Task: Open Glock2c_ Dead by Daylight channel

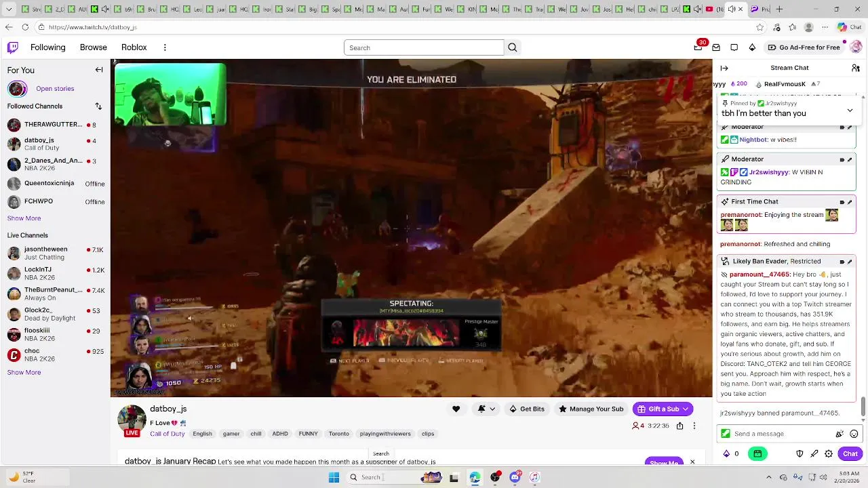Action: [56, 314]
